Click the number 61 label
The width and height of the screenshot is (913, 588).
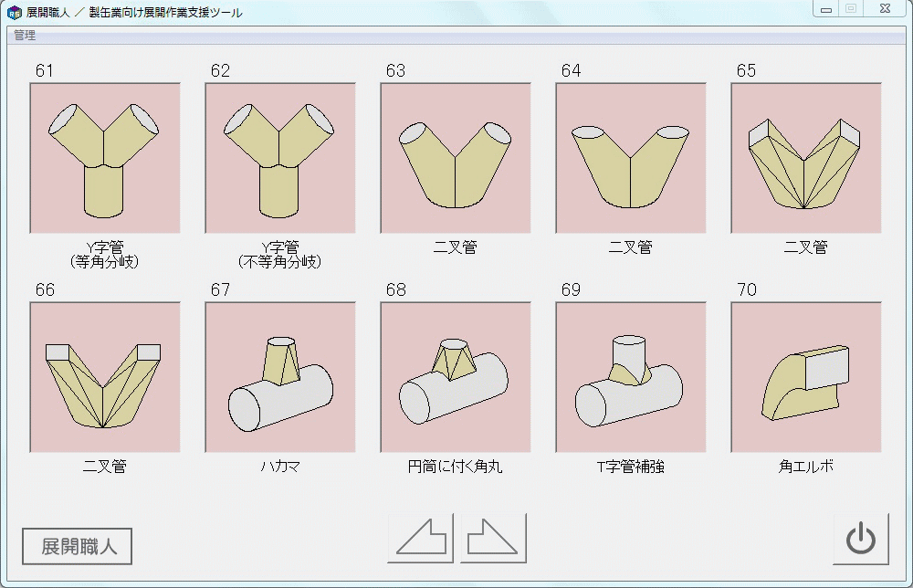(x=44, y=71)
